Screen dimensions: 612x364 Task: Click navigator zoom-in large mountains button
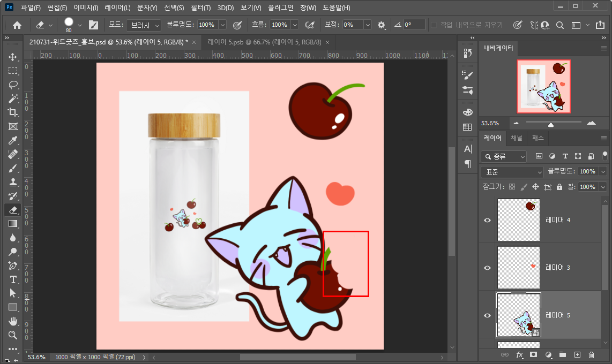click(x=591, y=123)
